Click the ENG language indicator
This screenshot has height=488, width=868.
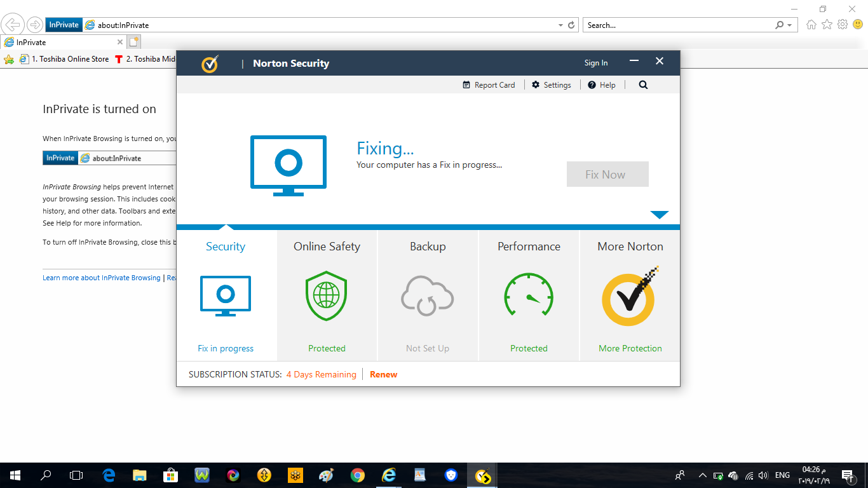pyautogui.click(x=782, y=475)
